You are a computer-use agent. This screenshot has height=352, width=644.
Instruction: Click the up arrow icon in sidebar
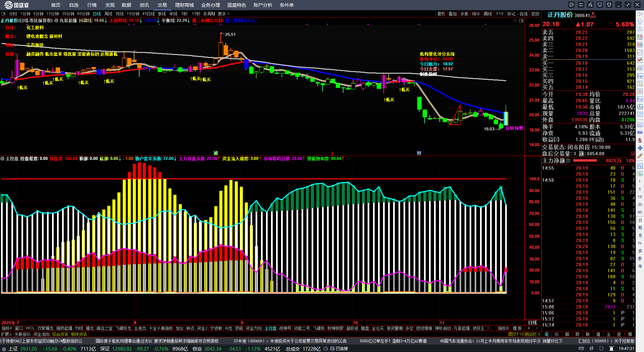(640, 22)
